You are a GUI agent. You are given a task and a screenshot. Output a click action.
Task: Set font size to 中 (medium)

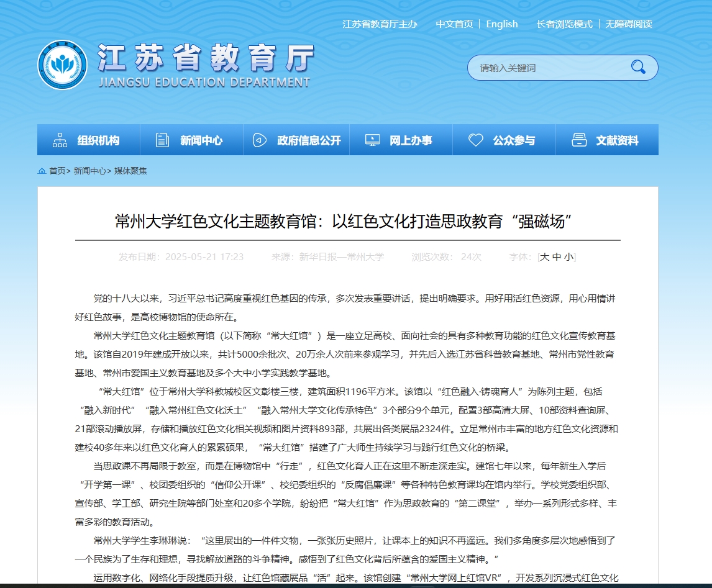click(557, 256)
